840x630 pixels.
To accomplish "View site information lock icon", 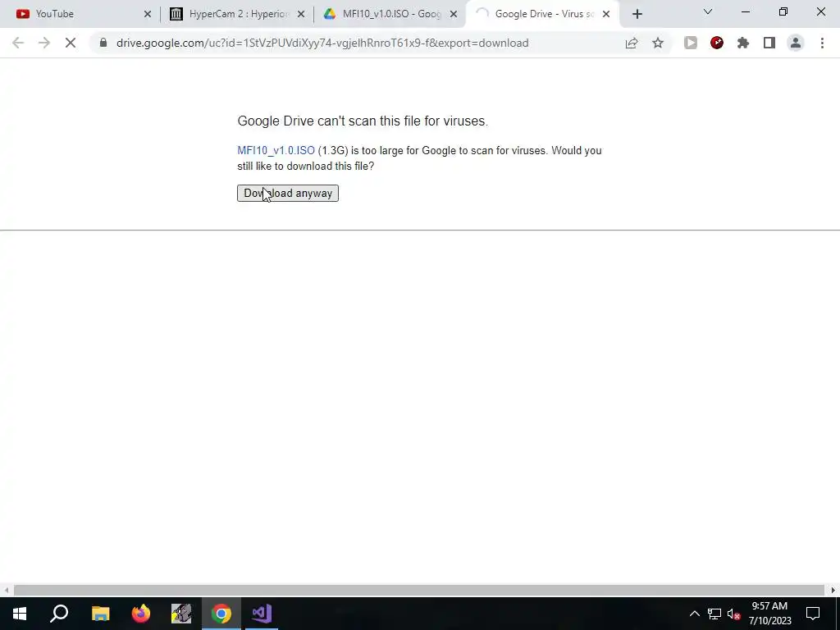I will (103, 43).
